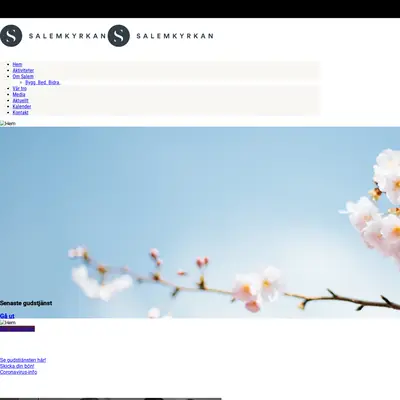Click the right Salemkyrkan logo
The height and width of the screenshot is (400, 400).
click(161, 36)
